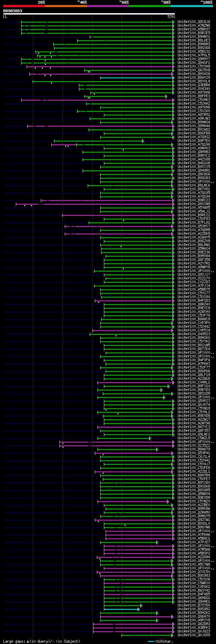
Task: Click the UniRef100_Q7XC50 label
Action: point(194,572)
